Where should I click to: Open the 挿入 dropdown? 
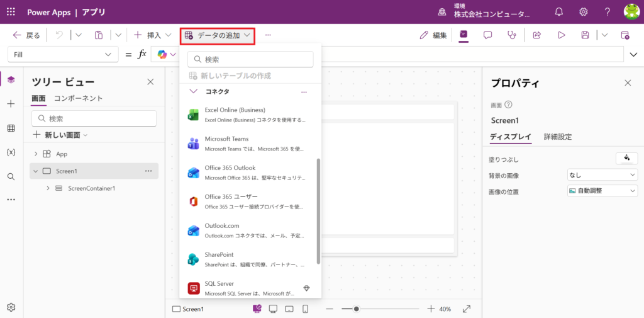click(x=152, y=35)
